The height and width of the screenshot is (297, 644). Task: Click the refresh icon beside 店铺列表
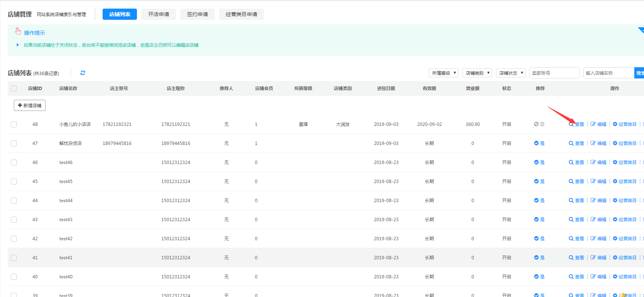coord(83,73)
